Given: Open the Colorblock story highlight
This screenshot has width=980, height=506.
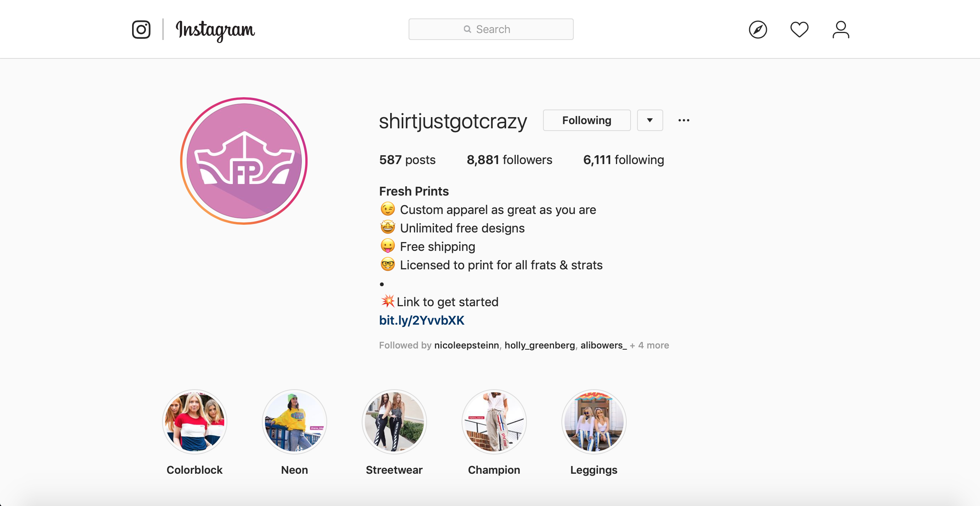Looking at the screenshot, I should click(x=194, y=422).
